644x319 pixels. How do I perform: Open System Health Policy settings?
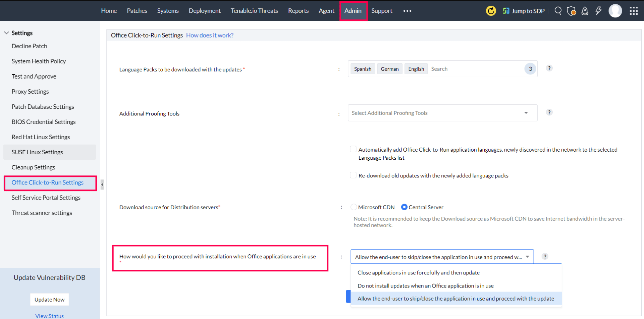39,61
